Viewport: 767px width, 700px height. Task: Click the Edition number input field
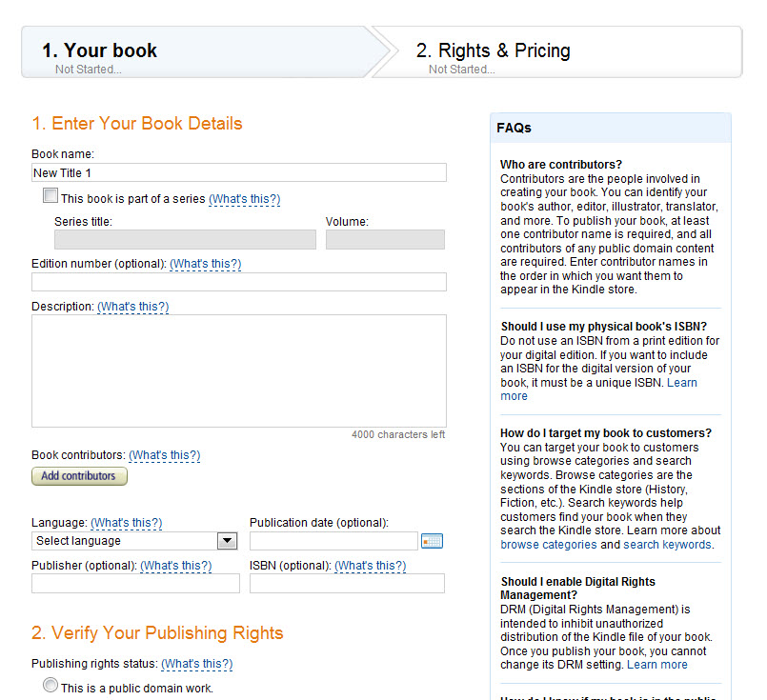pyautogui.click(x=239, y=282)
